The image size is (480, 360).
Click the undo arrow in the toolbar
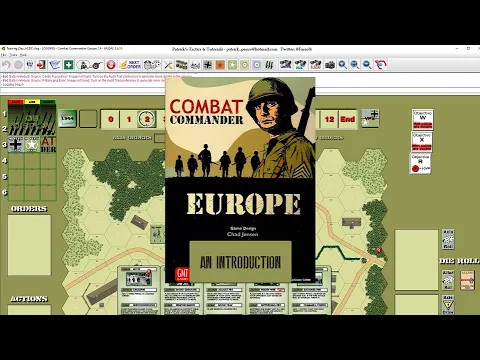click(6, 65)
